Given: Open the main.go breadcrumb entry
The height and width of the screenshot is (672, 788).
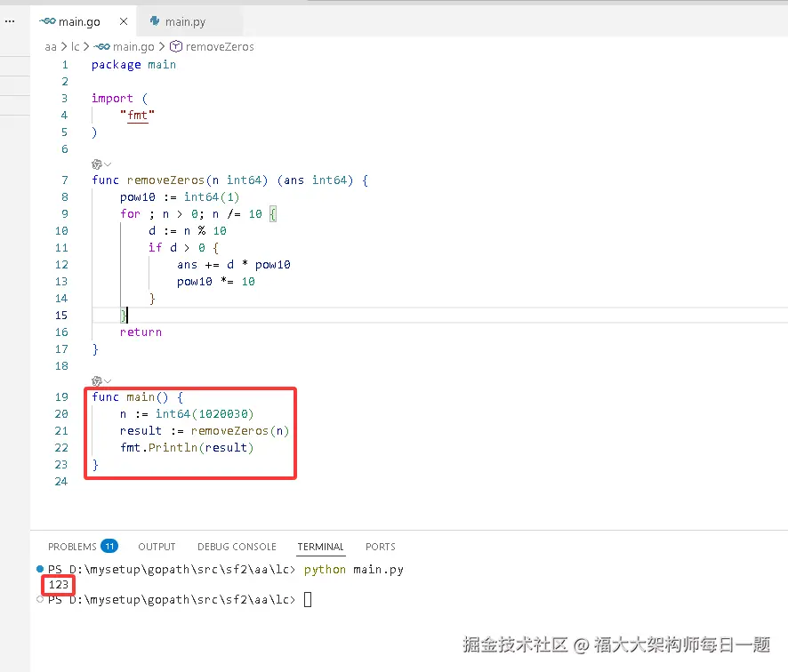Looking at the screenshot, I should [133, 47].
